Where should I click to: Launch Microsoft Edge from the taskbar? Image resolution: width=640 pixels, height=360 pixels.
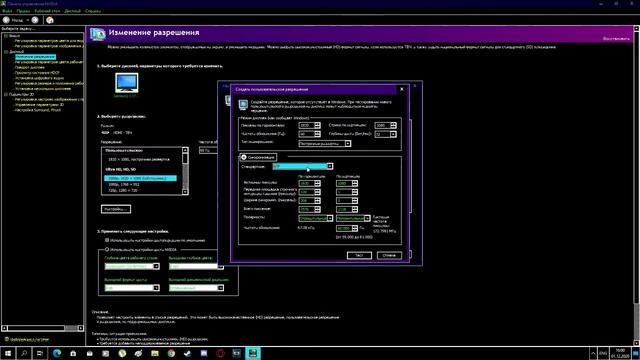point(57,353)
